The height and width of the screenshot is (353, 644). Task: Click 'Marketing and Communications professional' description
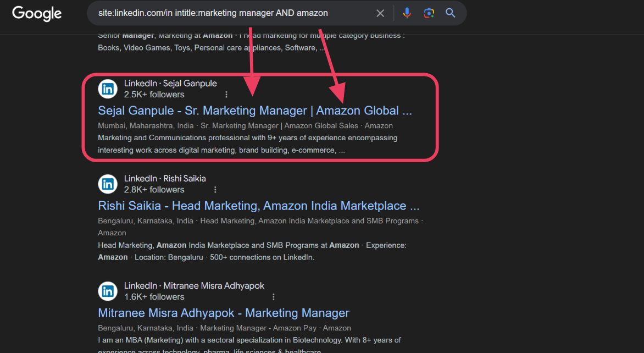pyautogui.click(x=248, y=144)
